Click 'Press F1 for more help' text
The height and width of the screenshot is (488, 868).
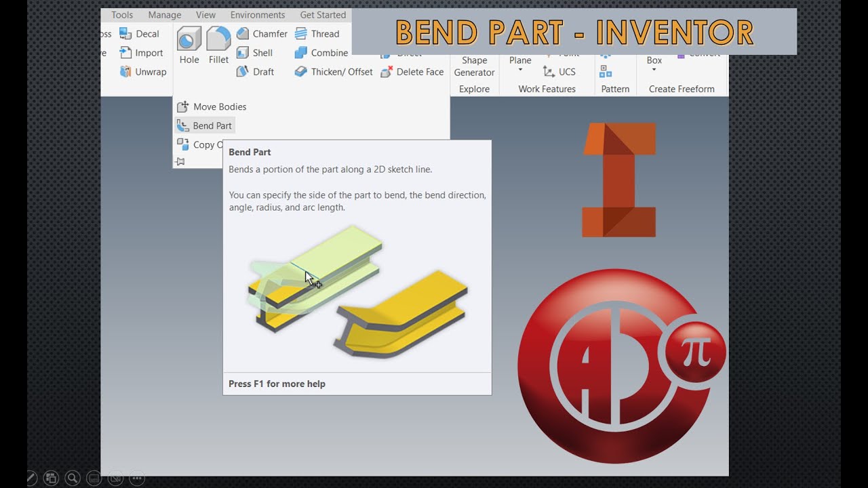(x=277, y=384)
